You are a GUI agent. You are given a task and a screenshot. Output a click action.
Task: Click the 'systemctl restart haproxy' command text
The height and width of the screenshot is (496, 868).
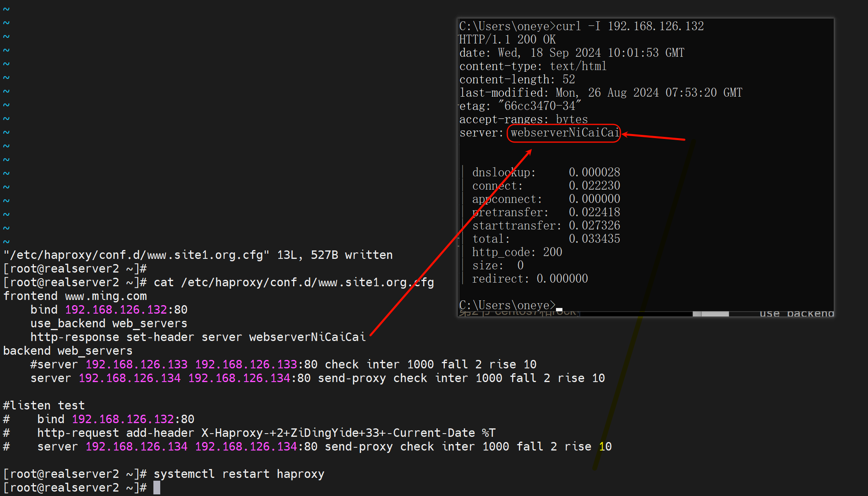(x=239, y=474)
